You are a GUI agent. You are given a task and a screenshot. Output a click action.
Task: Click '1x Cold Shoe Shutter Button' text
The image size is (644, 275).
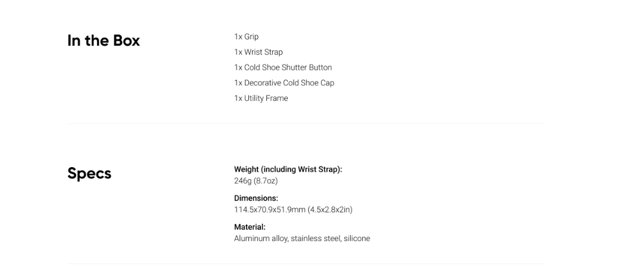tap(283, 67)
